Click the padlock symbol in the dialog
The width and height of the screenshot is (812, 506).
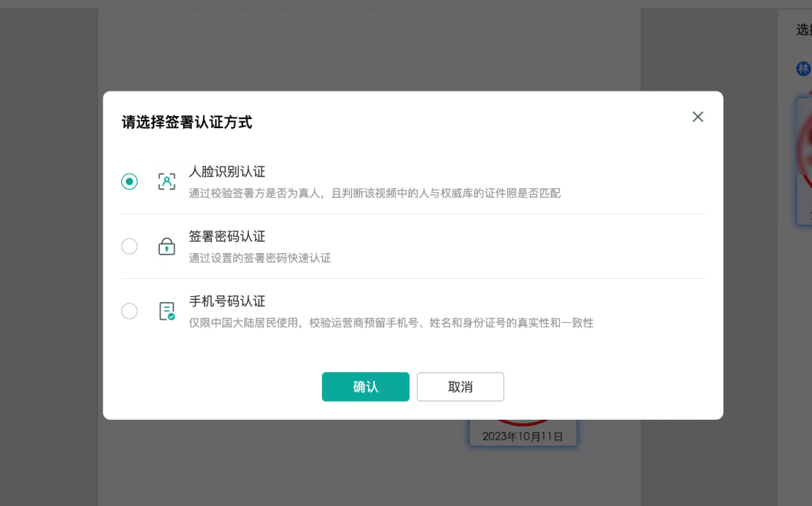pos(167,246)
